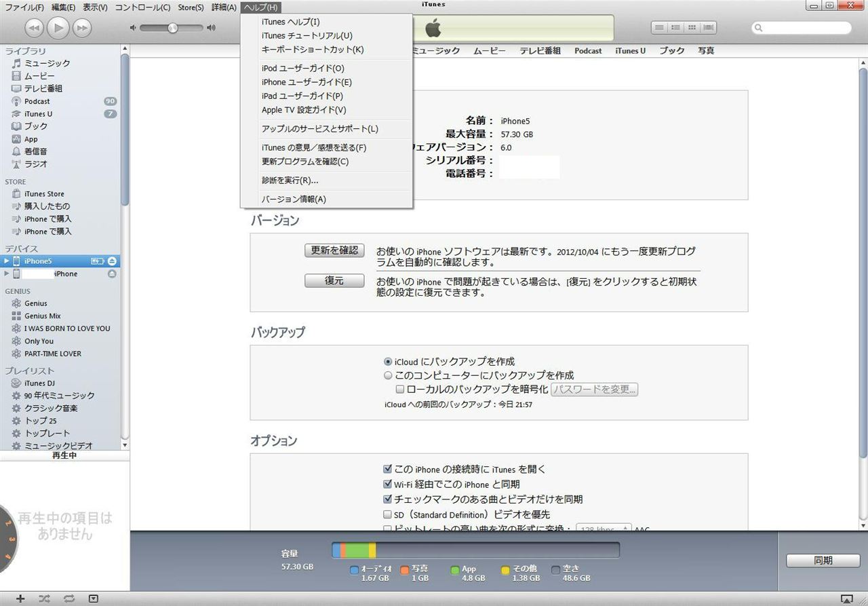Choose 更新プログラムを確認(C) menu item

click(326, 162)
